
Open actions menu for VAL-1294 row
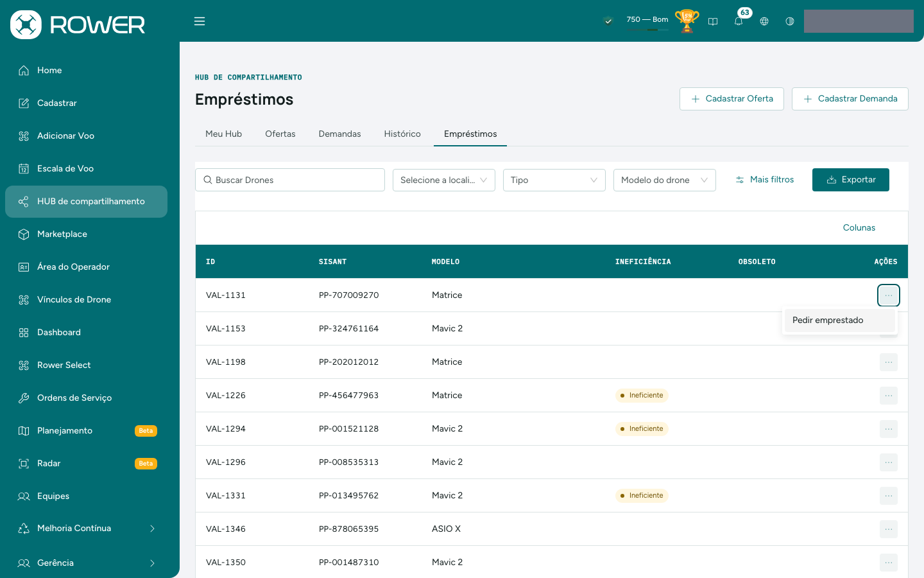(889, 429)
